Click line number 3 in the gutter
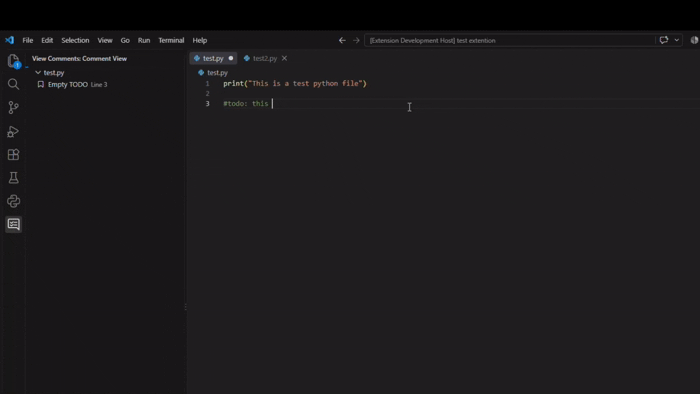700x394 pixels. click(x=208, y=104)
